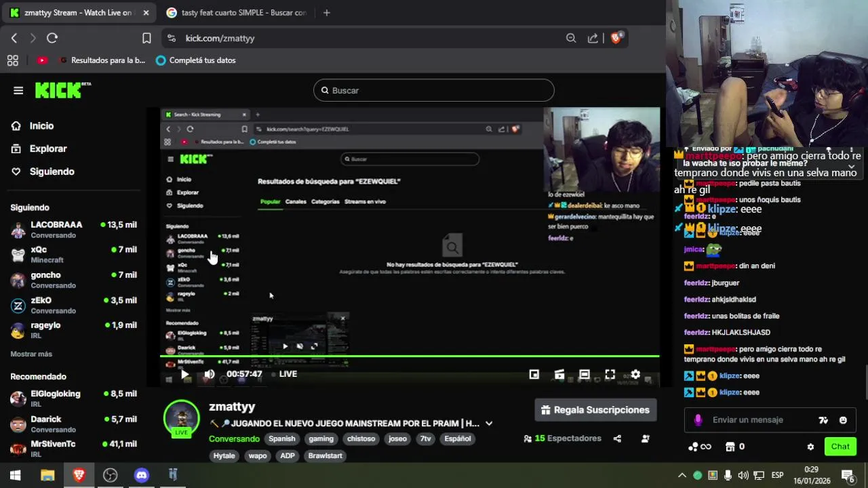Create a clip with the clapperboard icon
The height and width of the screenshot is (488, 868).
click(x=559, y=374)
